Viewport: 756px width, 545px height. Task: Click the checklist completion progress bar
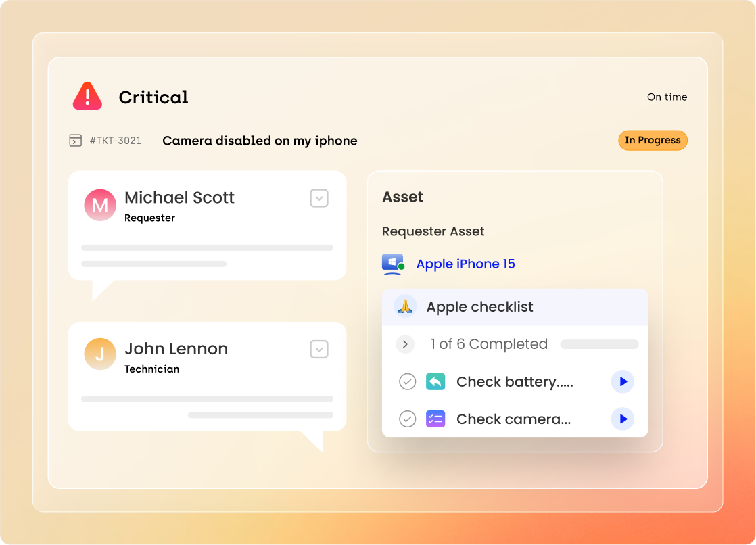pos(599,344)
